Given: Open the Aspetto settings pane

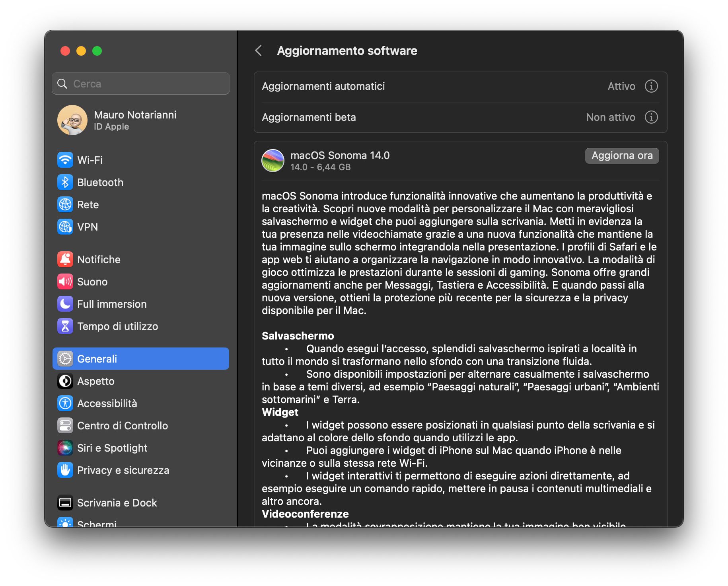Looking at the screenshot, I should pyautogui.click(x=141, y=381).
